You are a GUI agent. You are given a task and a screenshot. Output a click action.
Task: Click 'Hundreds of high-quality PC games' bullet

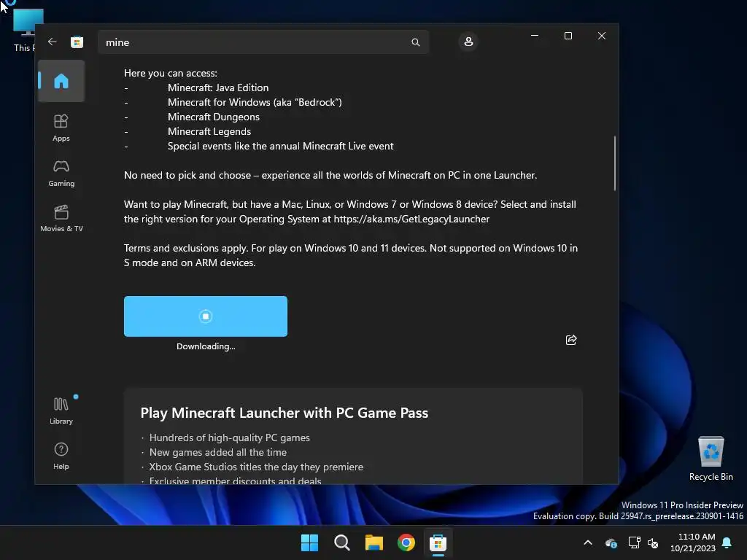click(230, 437)
